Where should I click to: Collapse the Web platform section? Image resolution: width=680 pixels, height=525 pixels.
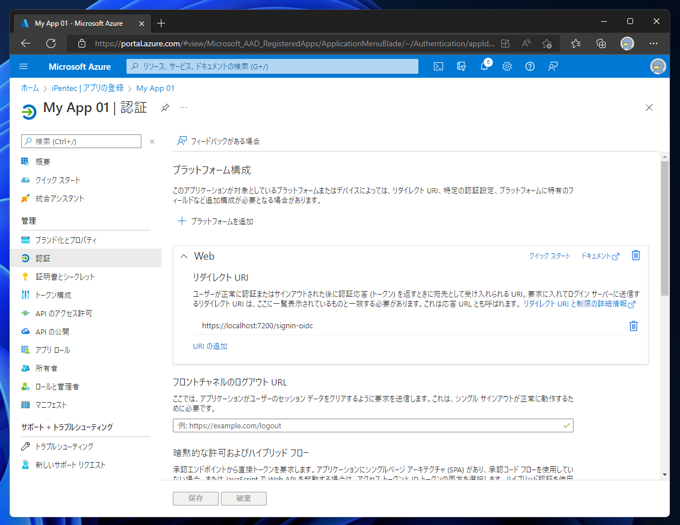[184, 256]
